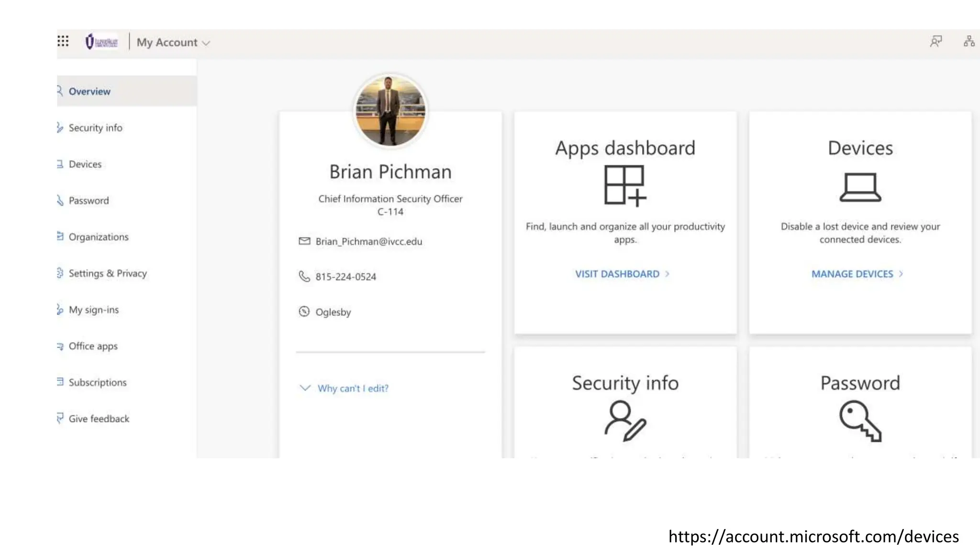The width and height of the screenshot is (980, 551).
Task: Click the Office apps sidebar icon
Action: tap(60, 346)
